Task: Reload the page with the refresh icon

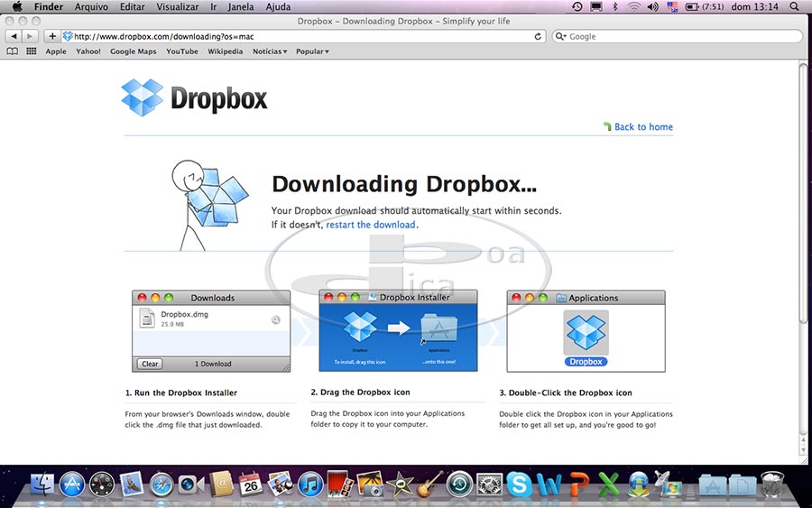Action: tap(538, 36)
